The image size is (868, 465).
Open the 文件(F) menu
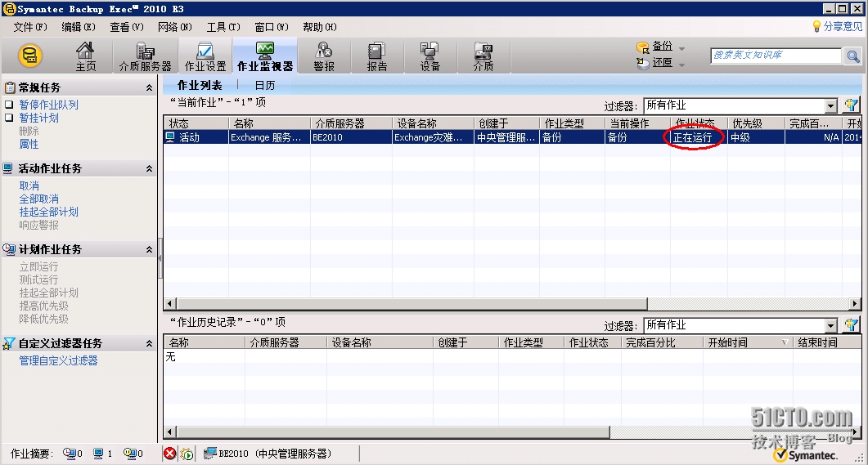point(30,26)
